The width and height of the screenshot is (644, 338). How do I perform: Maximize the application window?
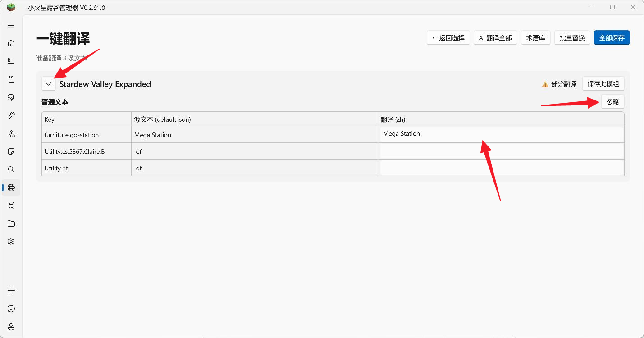click(612, 7)
